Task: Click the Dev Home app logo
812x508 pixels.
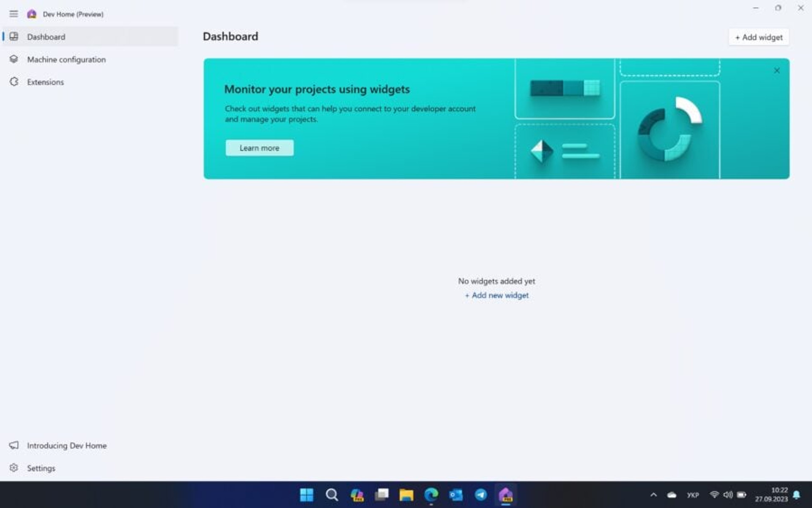Action: point(32,14)
